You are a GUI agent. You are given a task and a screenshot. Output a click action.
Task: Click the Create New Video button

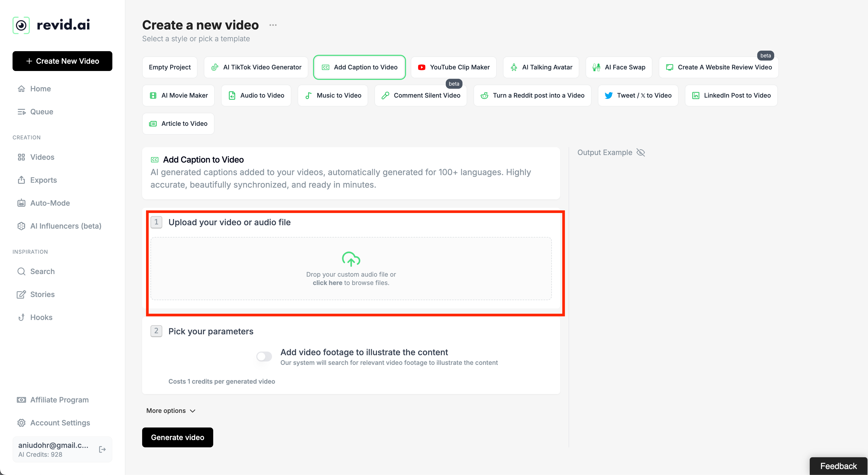(x=62, y=61)
